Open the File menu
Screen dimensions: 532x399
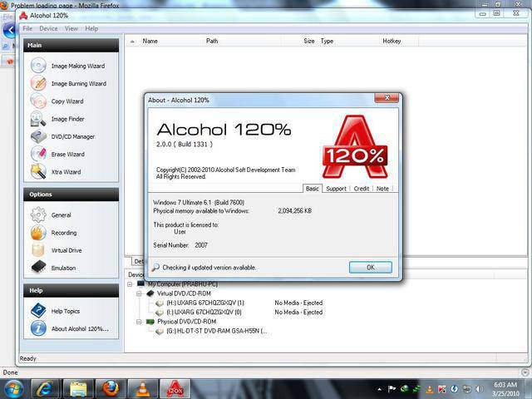27,28
